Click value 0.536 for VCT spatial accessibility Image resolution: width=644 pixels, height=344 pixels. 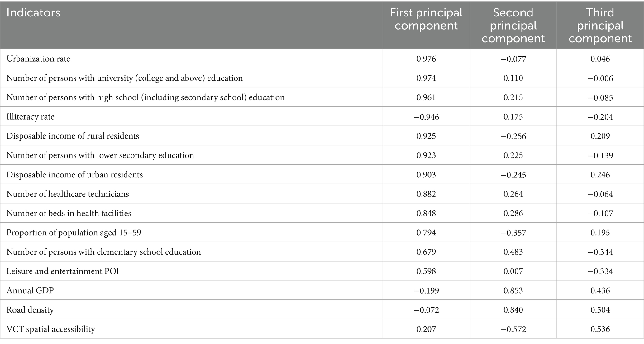click(x=600, y=329)
